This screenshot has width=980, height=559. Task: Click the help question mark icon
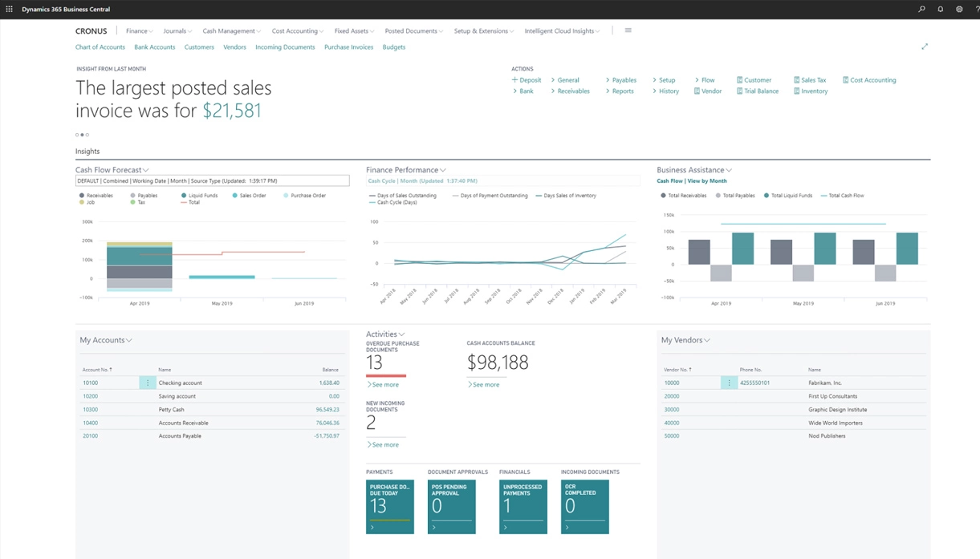[x=977, y=10]
